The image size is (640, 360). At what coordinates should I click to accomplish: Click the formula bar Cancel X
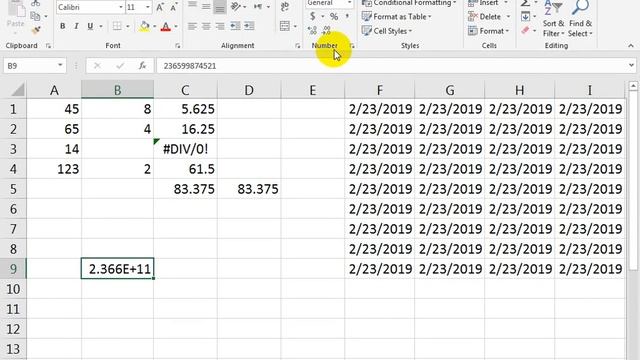[97, 65]
